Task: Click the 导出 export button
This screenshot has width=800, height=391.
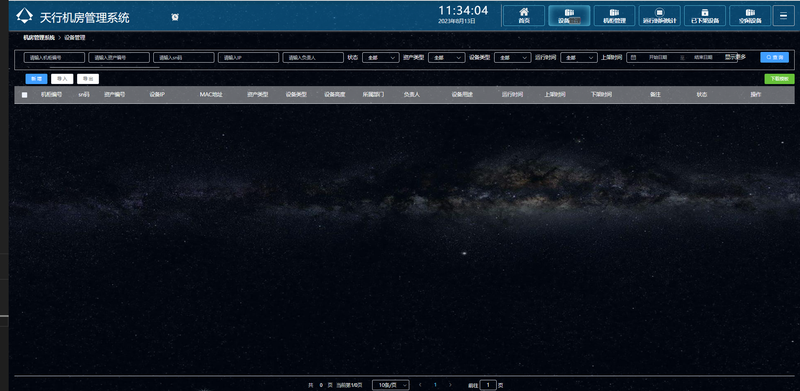Action: pyautogui.click(x=88, y=79)
